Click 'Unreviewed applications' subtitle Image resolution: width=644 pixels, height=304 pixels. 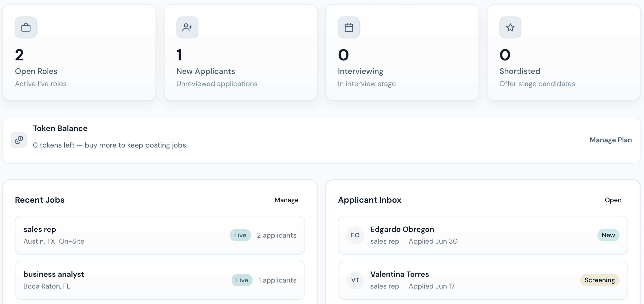pyautogui.click(x=217, y=84)
